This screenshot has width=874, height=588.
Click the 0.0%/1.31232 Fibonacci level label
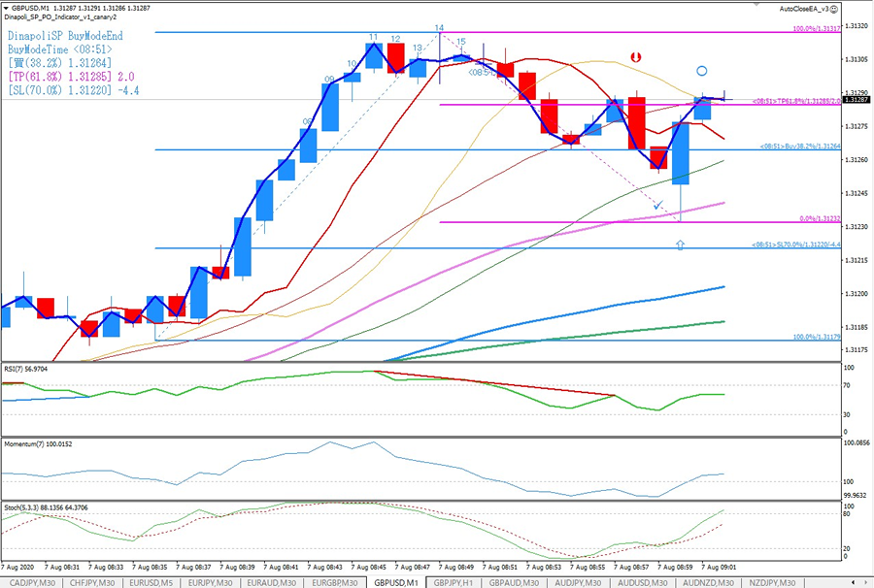[820, 219]
